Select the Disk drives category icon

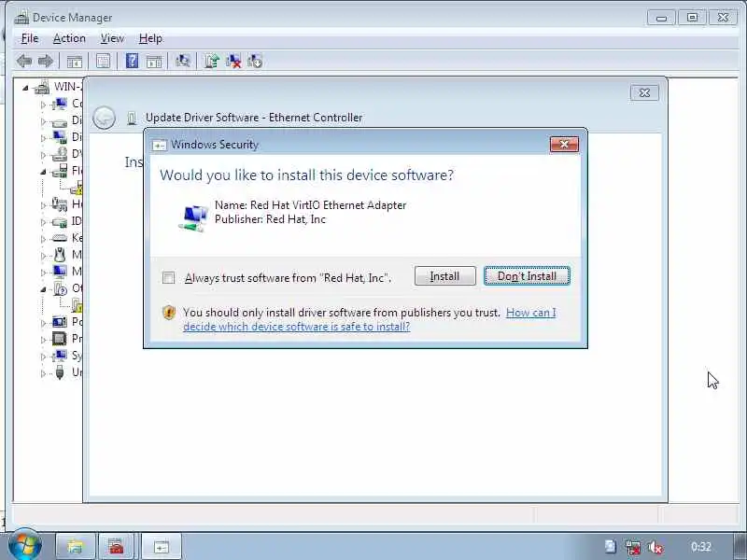click(60, 121)
